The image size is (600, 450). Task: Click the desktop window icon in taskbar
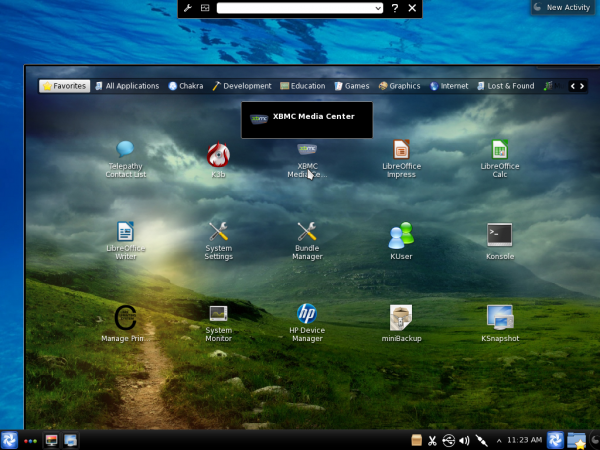70,440
